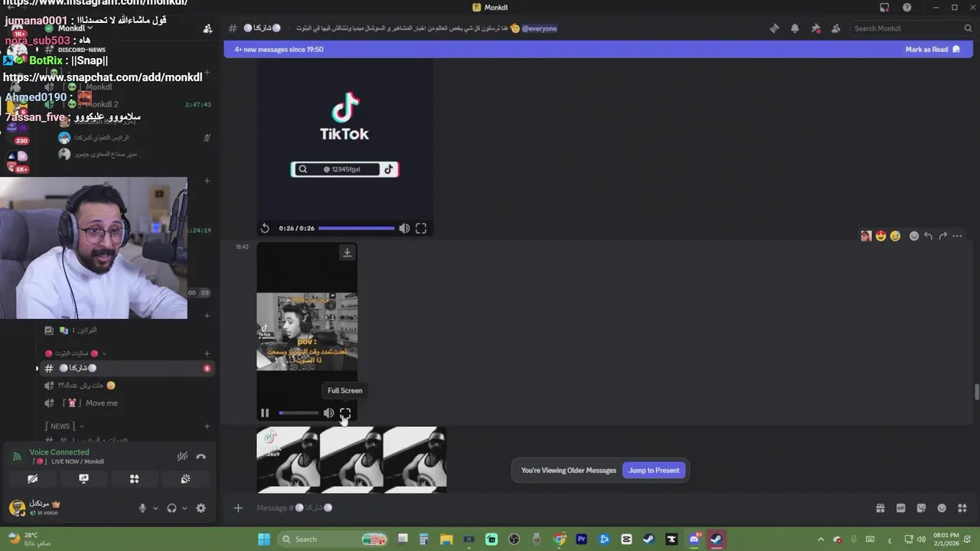Open message attachment plus button
Screen dimensions: 980x551
(238, 508)
